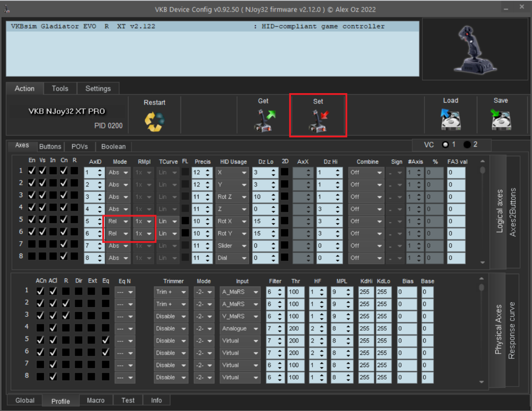
Task: Toggle 2D box for logical axis 1
Action: click(x=284, y=172)
